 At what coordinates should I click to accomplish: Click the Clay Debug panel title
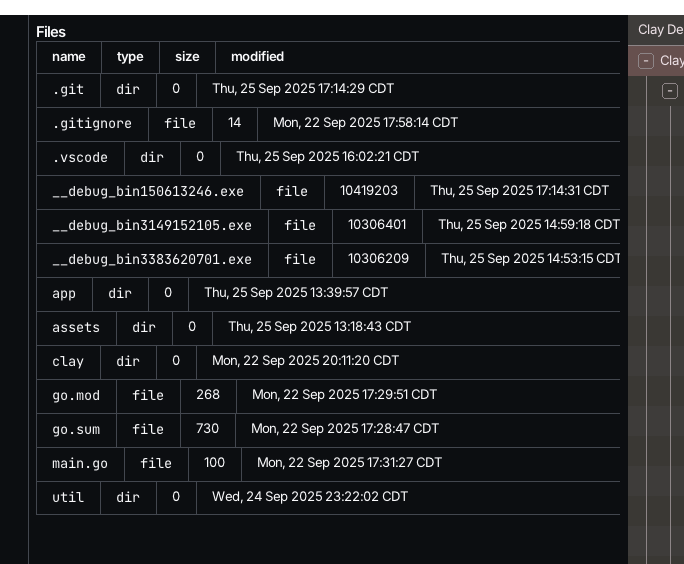click(660, 30)
